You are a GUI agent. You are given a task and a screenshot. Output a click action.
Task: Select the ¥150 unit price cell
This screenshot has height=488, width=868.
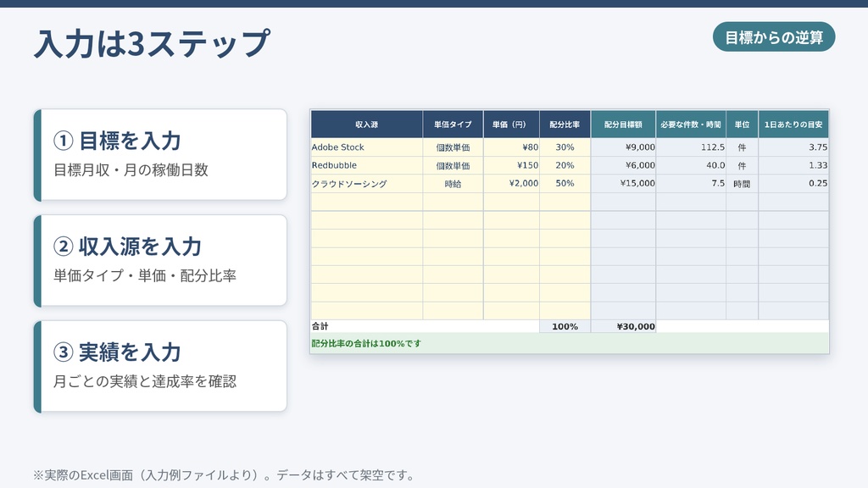(x=511, y=165)
